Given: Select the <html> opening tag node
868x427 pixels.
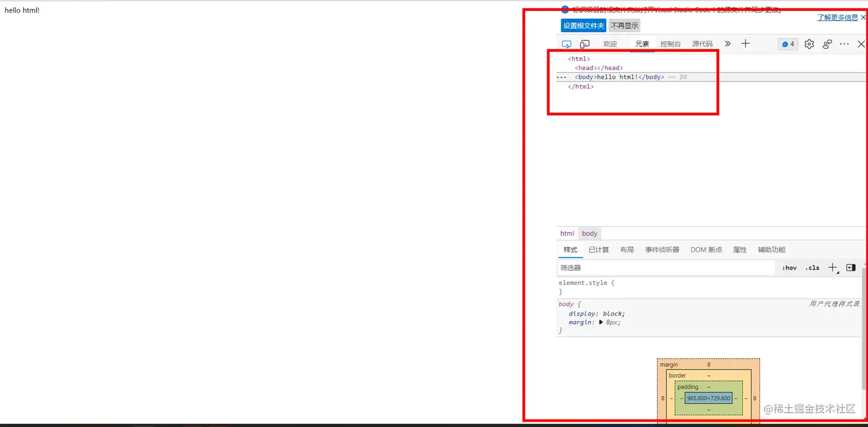Looking at the screenshot, I should (x=579, y=59).
